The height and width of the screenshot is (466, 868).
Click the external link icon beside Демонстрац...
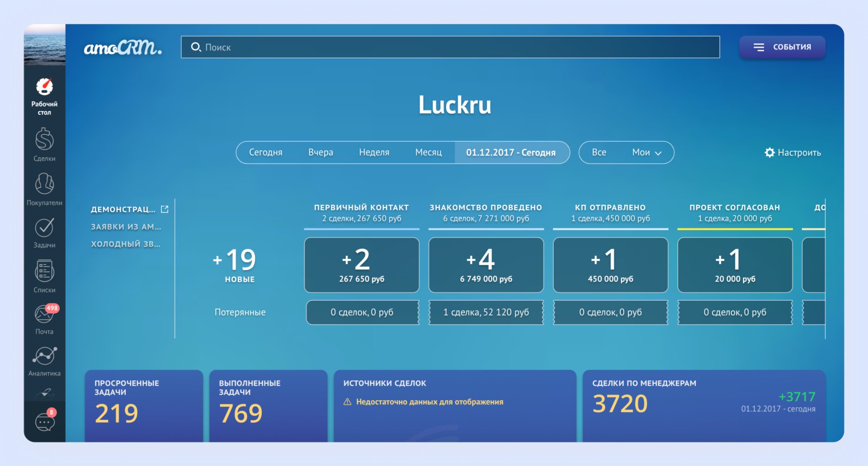[165, 209]
